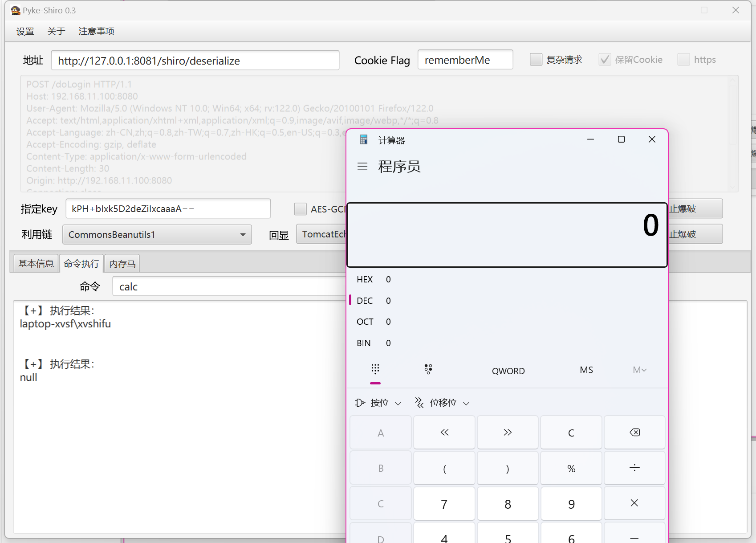Click the Cookie Flag rememberMe field
This screenshot has height=543, width=756.
click(465, 60)
